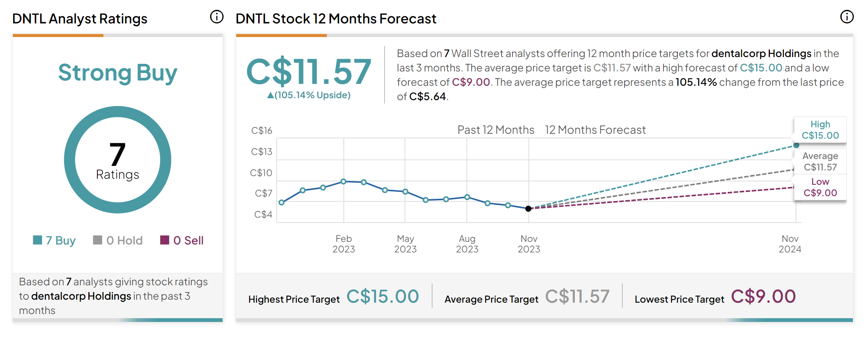Open info icon beside 12 Months Forecast
This screenshot has height=342, width=868.
pyautogui.click(x=847, y=17)
